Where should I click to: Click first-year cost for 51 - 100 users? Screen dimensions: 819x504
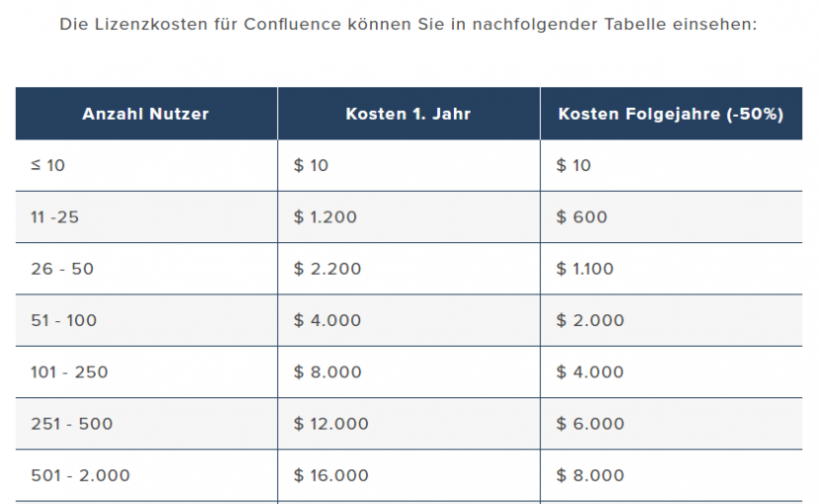tap(327, 320)
